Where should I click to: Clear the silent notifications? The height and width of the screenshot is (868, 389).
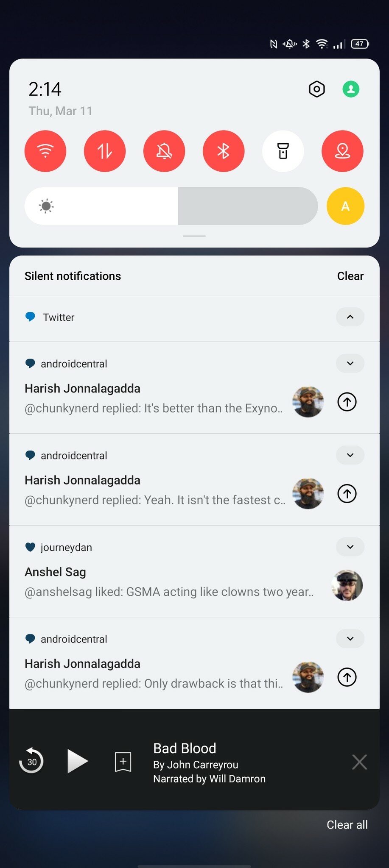click(350, 276)
